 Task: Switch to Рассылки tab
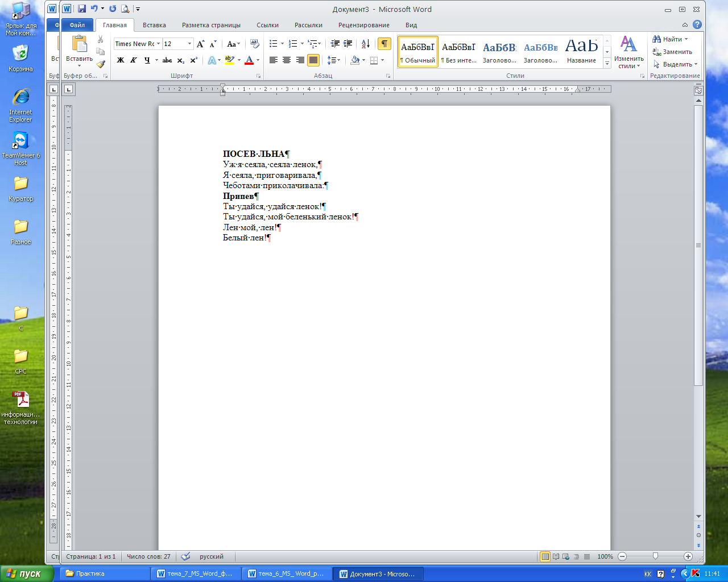pyautogui.click(x=308, y=25)
